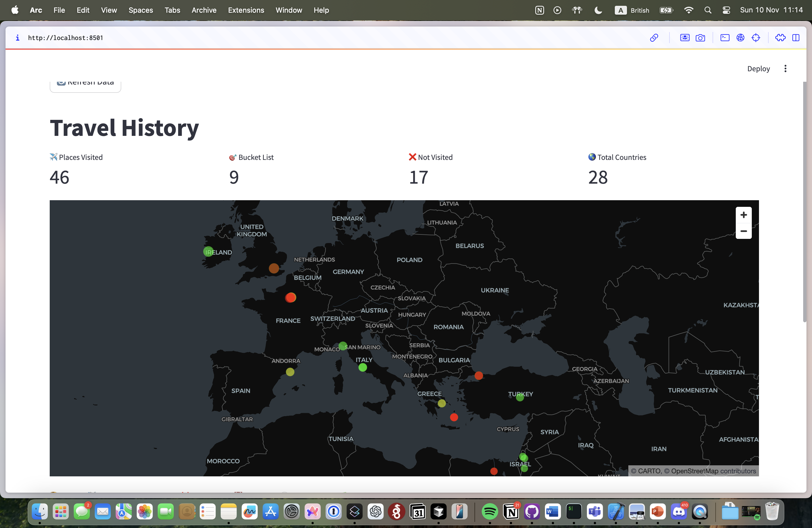Open the extensions puzzle piece icon
This screenshot has height=528, width=812.
(780, 38)
